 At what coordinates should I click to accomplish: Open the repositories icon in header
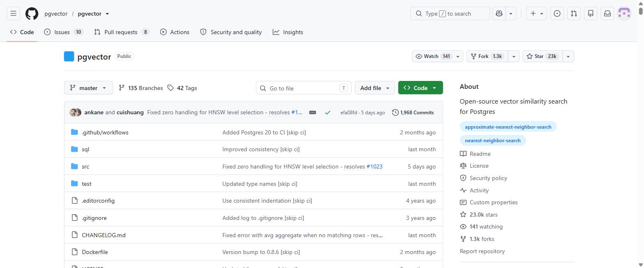click(x=591, y=14)
